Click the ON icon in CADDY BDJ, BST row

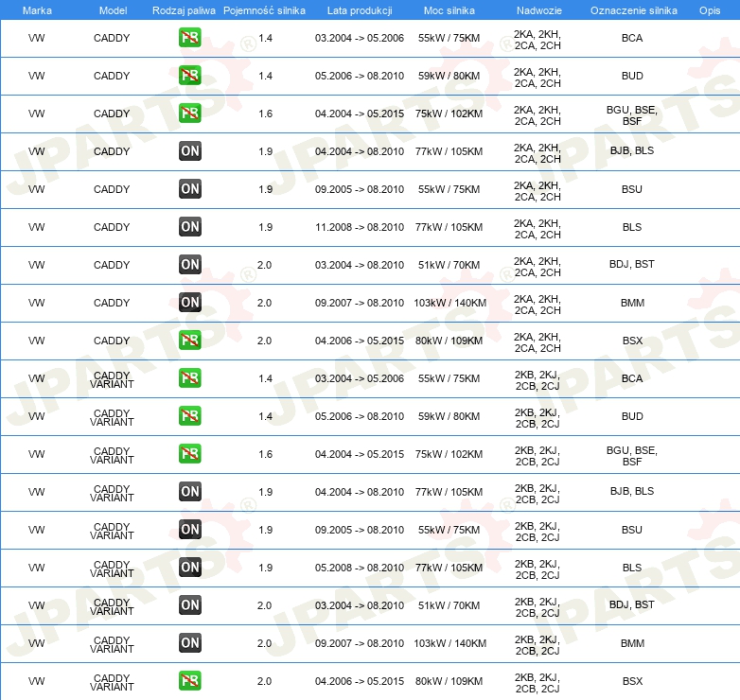click(189, 265)
